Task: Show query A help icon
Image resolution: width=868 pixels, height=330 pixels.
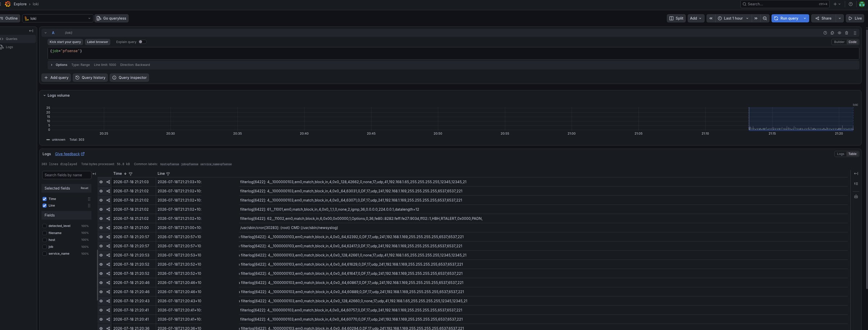Action: (825, 33)
